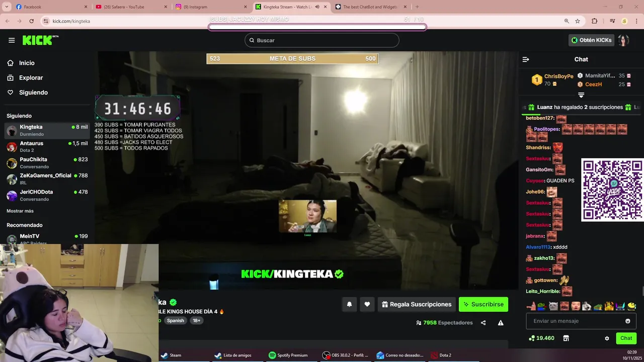View the 19.460 channel points balance
This screenshot has height=362, width=644.
541,338
